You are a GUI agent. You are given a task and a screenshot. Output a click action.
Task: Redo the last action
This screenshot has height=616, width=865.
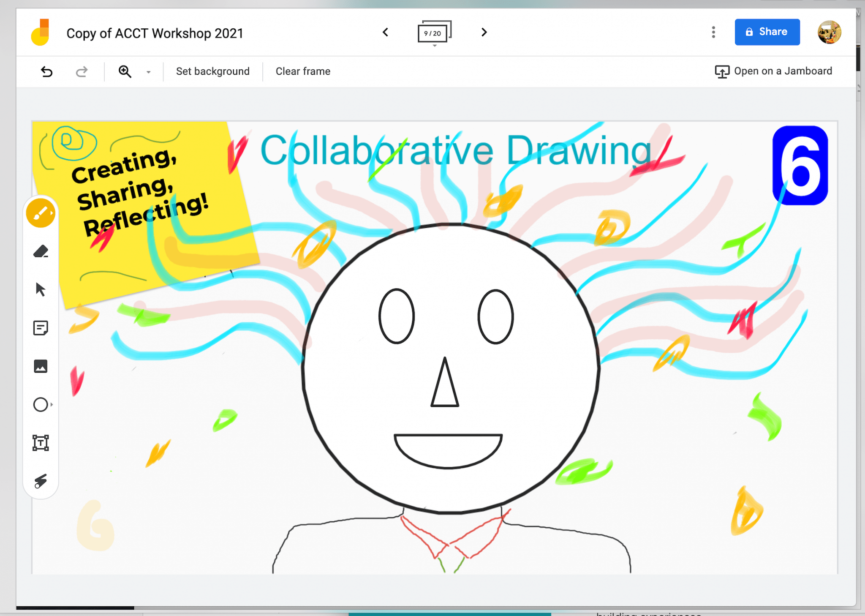(x=82, y=72)
